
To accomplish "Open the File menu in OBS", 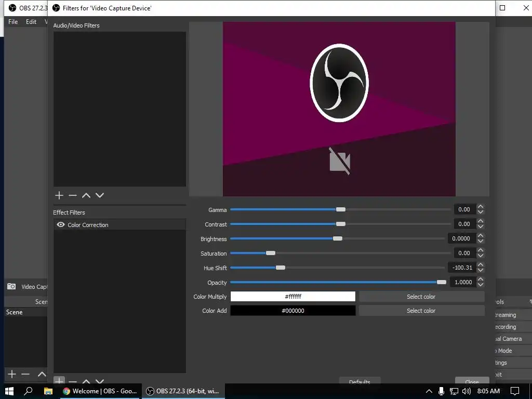I will tap(13, 22).
